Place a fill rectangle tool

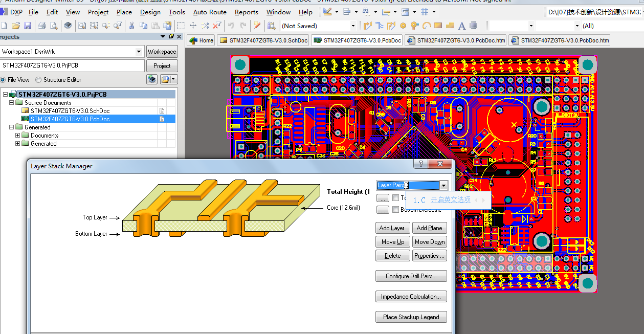point(438,26)
